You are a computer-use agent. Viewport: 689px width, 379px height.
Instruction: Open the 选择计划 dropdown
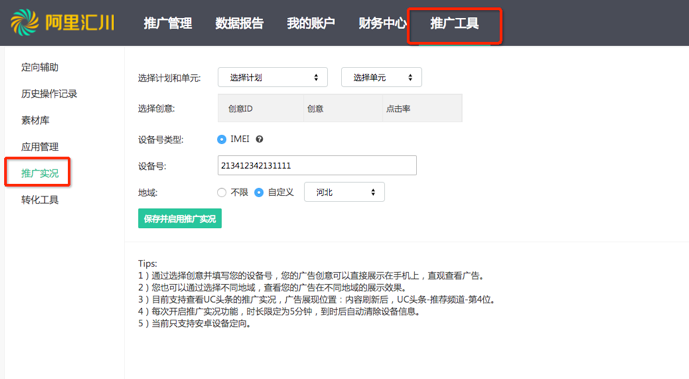272,77
